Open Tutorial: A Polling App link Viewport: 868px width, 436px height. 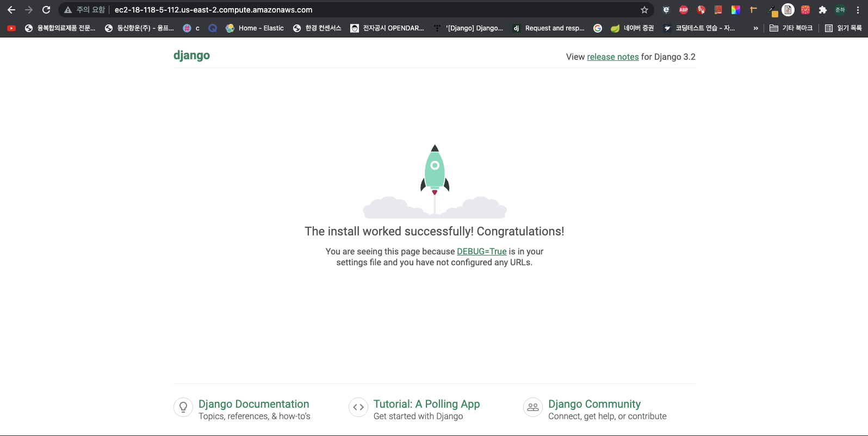pyautogui.click(x=426, y=404)
